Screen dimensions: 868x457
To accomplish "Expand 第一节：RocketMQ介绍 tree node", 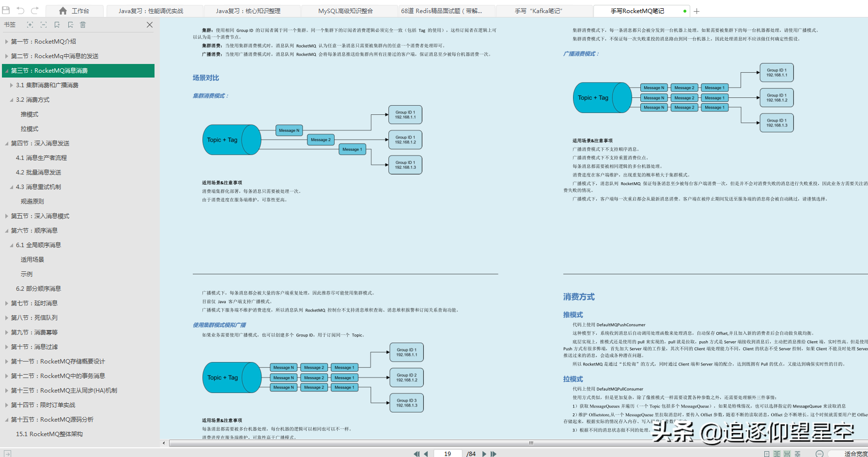I will point(7,42).
